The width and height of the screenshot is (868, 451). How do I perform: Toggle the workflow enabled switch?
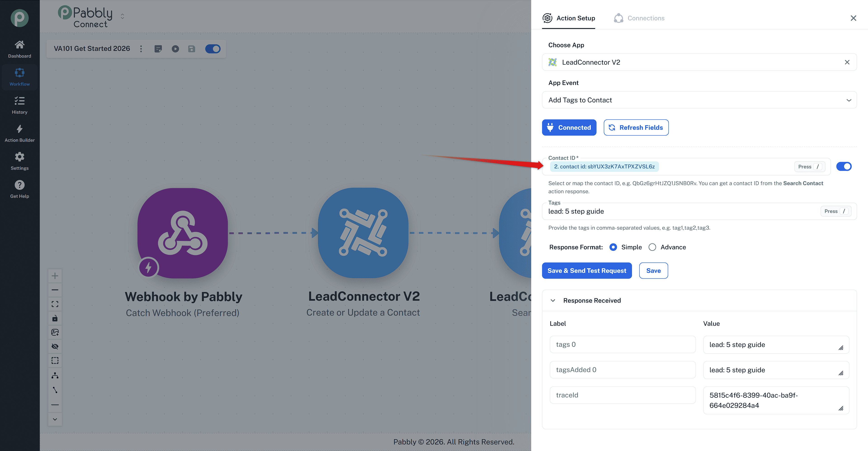point(213,49)
